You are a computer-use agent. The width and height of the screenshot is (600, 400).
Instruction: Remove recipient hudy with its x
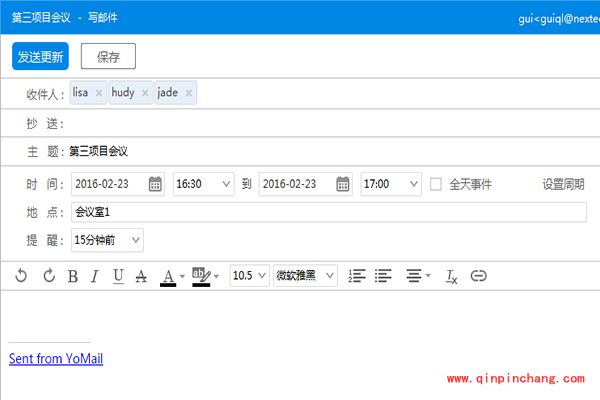point(145,93)
